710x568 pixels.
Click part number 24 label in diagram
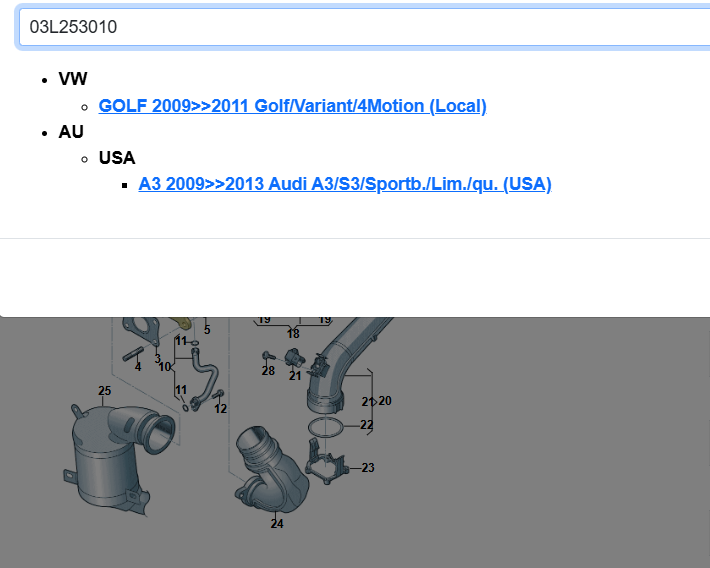(x=277, y=523)
